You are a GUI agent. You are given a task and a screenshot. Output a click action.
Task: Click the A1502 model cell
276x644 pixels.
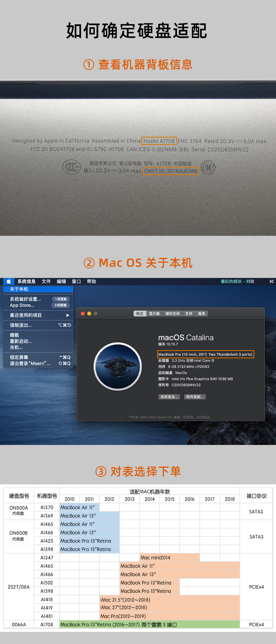pyautogui.click(x=47, y=583)
